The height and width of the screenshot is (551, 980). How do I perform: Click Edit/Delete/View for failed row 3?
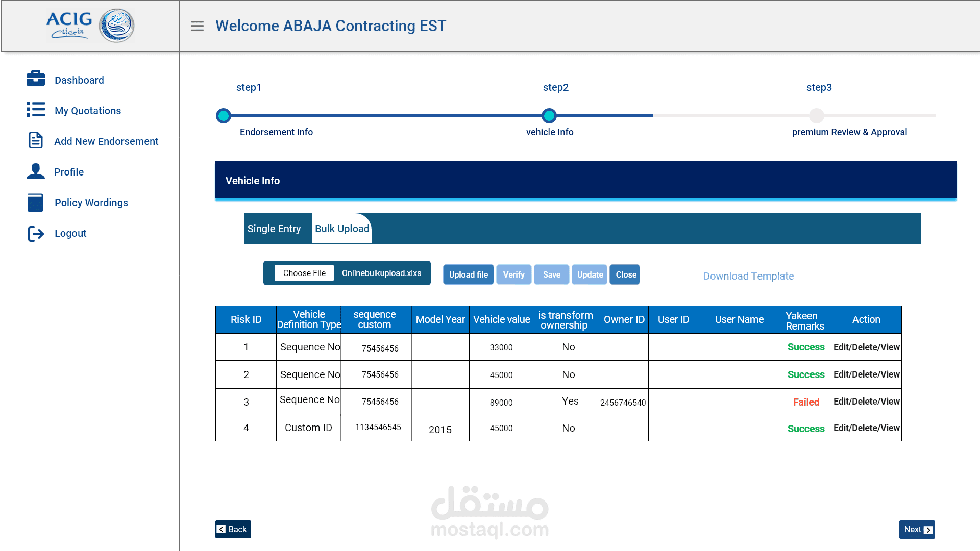click(866, 402)
